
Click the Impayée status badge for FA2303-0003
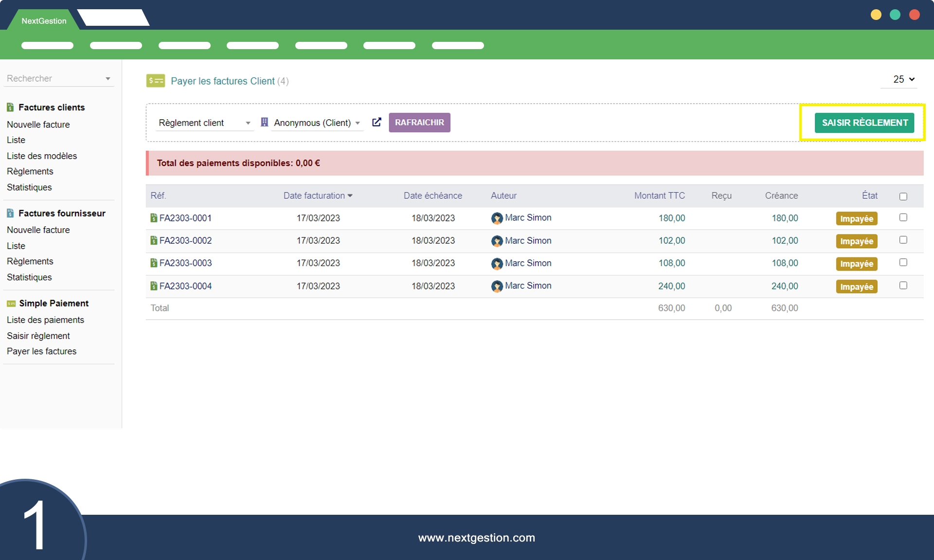click(856, 264)
